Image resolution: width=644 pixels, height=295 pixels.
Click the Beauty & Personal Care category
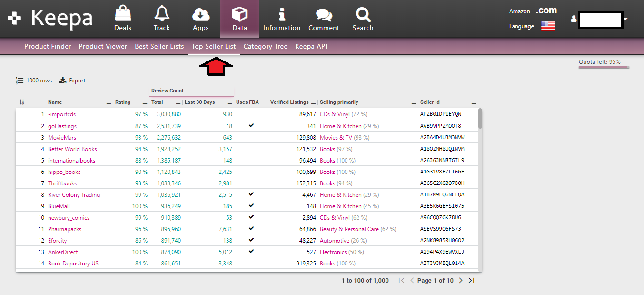[349, 229]
